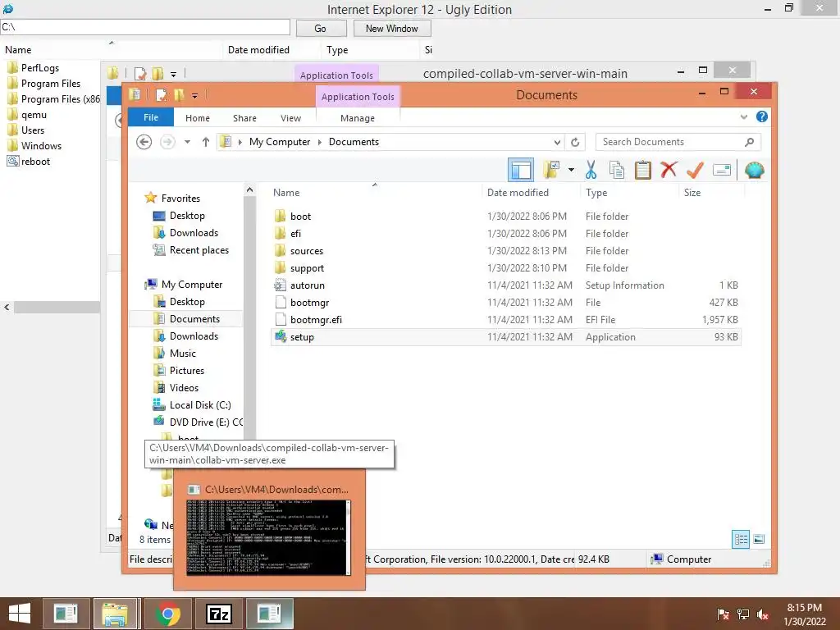
Task: Select DVD Drive (E:) in navigation pane
Action: (198, 422)
